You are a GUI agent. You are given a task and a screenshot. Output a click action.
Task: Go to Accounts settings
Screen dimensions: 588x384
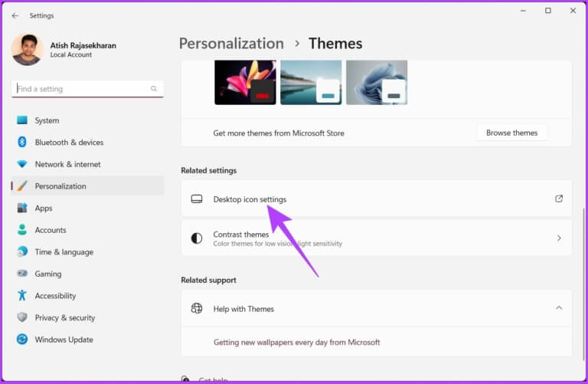pyautogui.click(x=88, y=230)
